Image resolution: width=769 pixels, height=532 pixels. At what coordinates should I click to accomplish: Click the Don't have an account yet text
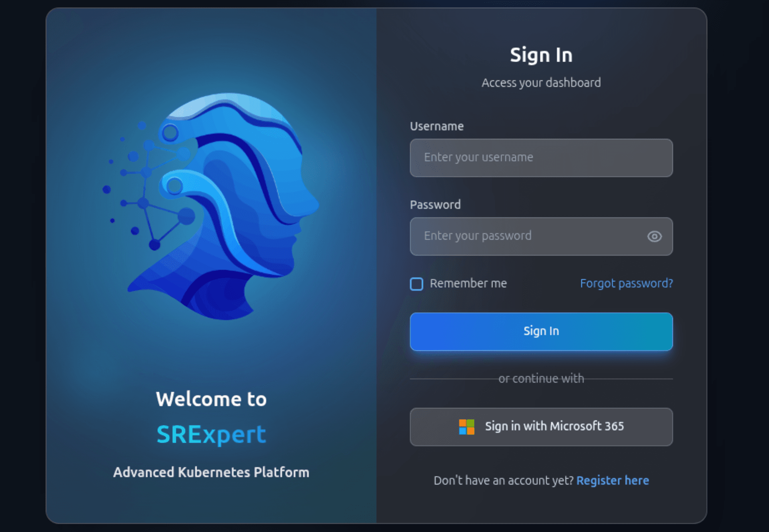point(504,480)
